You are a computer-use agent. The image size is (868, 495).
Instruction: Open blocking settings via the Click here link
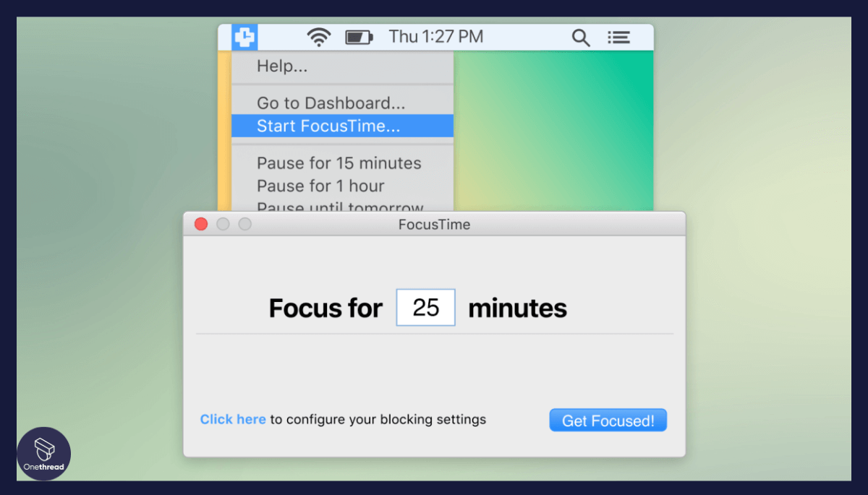(232, 419)
